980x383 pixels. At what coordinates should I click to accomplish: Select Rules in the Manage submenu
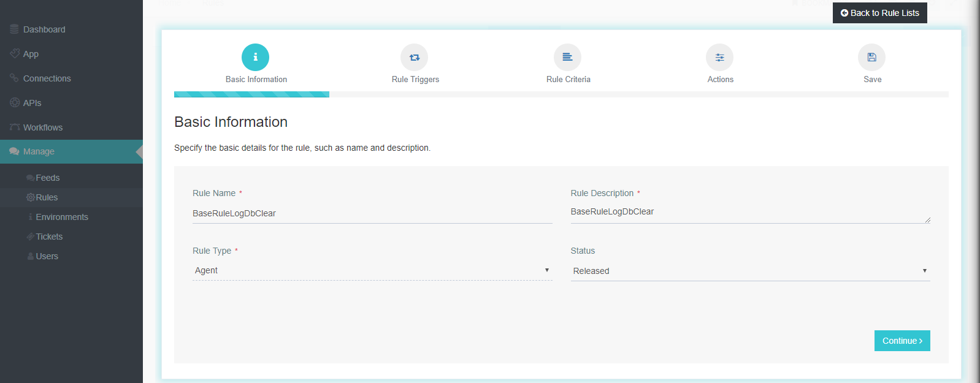click(47, 197)
